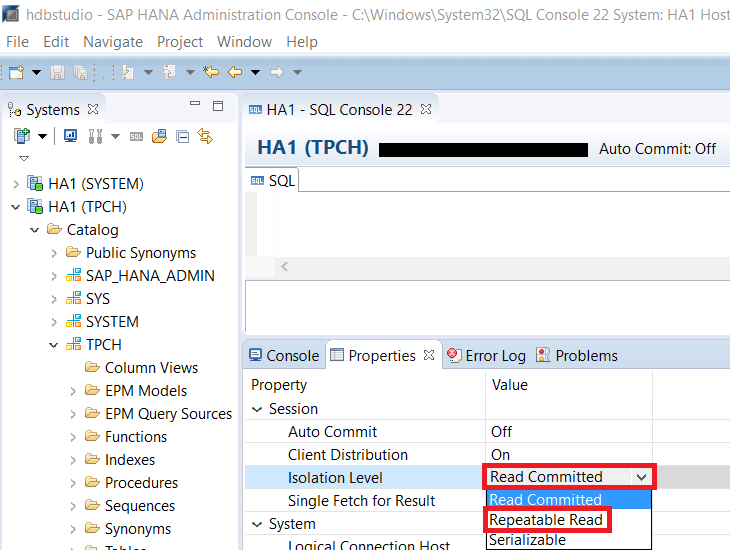Screen dimensions: 730x550
Task: Choose Serializable isolation level
Action: click(x=527, y=540)
